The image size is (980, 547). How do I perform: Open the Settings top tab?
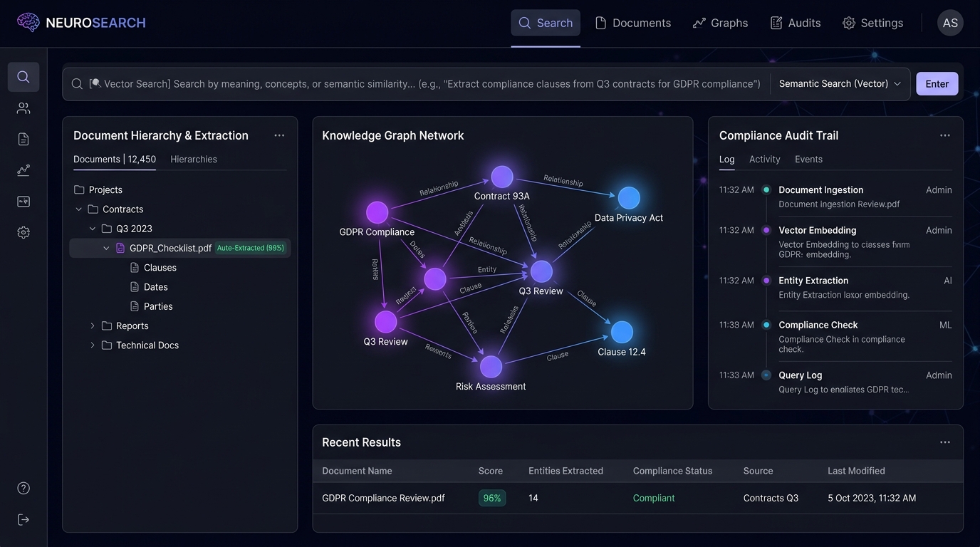point(872,23)
